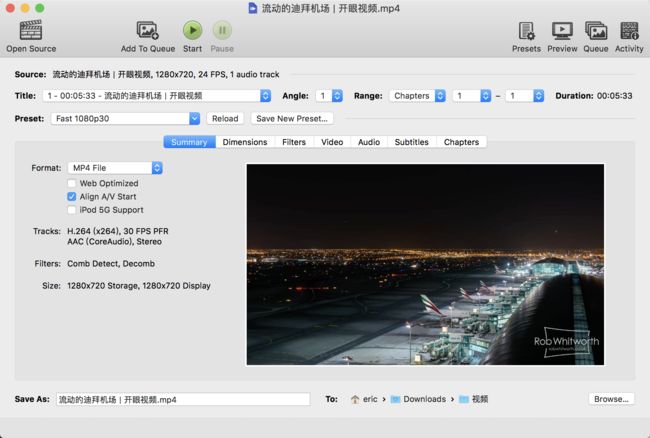Select the Downloads folder in path
650x438 pixels.
419,399
